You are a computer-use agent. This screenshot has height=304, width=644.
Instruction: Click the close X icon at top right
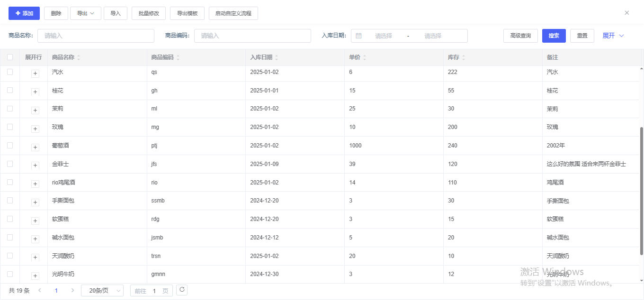pos(627,13)
